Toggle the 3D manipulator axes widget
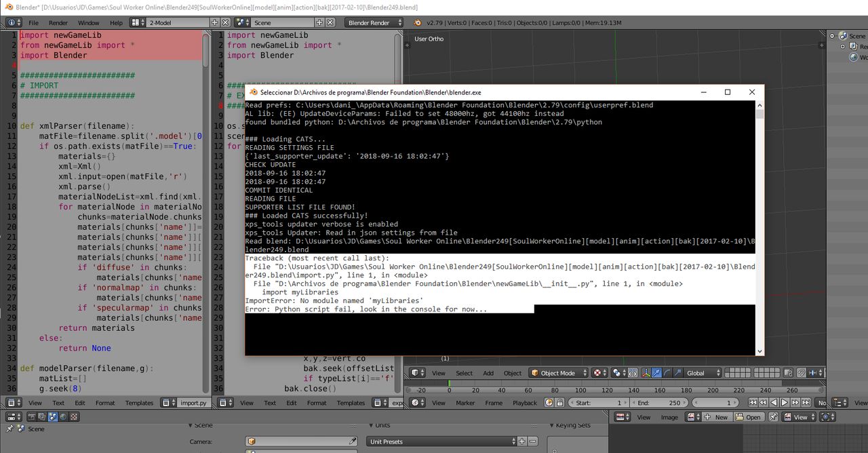Image resolution: width=868 pixels, height=453 pixels. click(646, 373)
